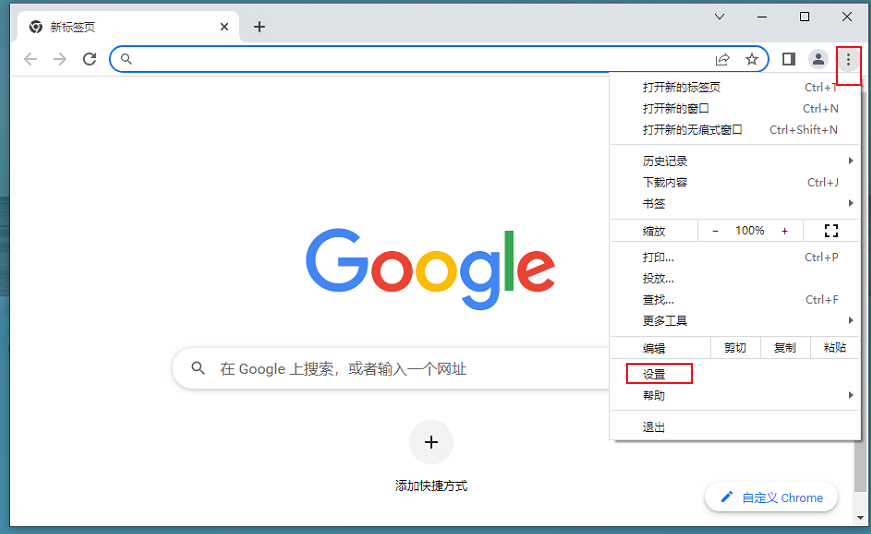
Task: Open 设置 from the menu
Action: (734, 375)
